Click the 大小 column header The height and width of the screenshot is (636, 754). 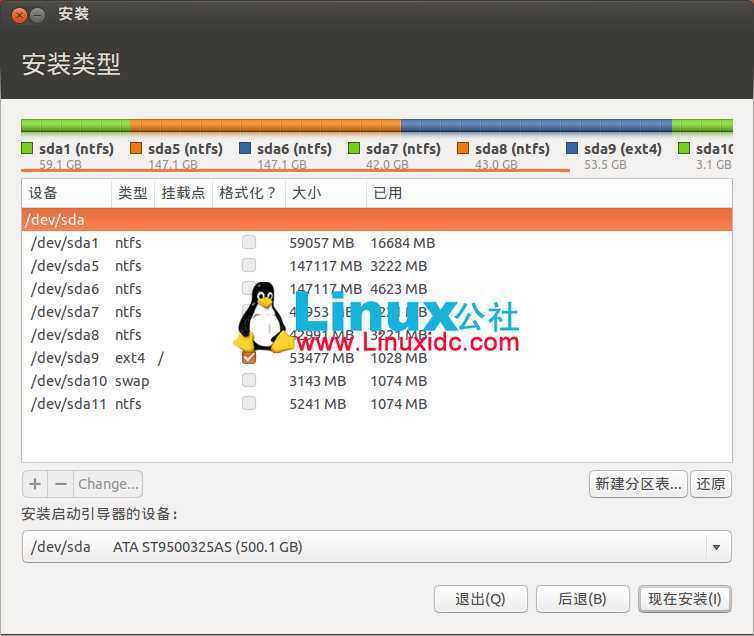point(326,193)
